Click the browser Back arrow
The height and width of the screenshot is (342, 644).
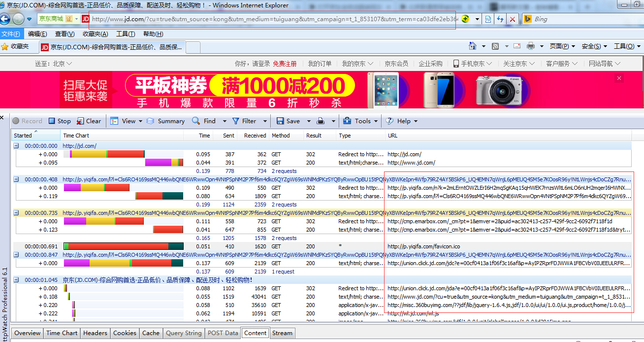pos(4,19)
